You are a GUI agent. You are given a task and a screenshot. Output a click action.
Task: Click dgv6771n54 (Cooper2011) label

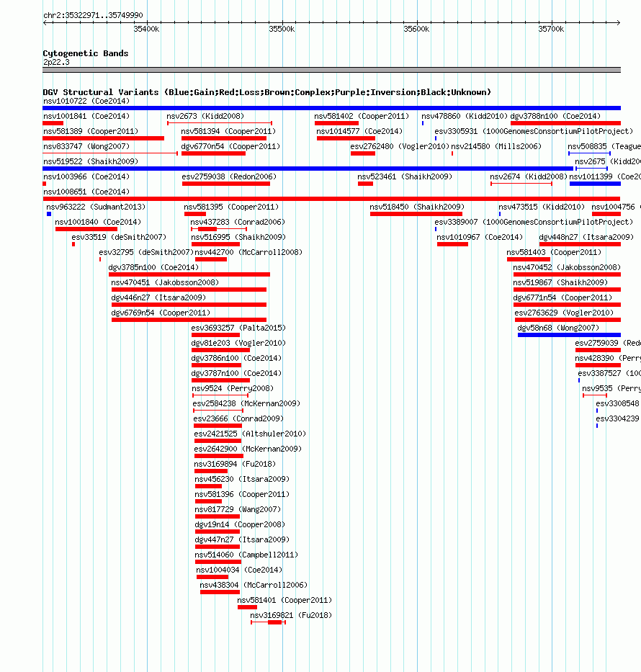click(x=562, y=297)
